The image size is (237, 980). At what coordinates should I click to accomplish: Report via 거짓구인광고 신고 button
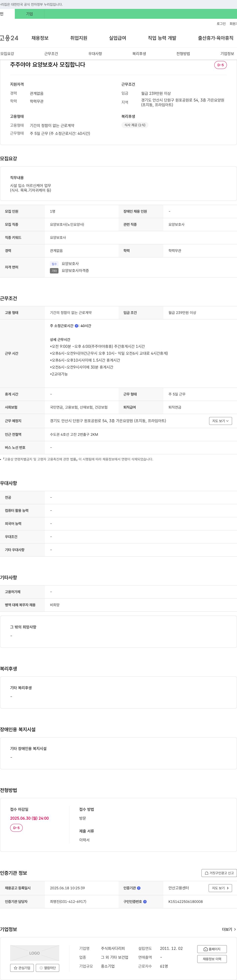219,873
